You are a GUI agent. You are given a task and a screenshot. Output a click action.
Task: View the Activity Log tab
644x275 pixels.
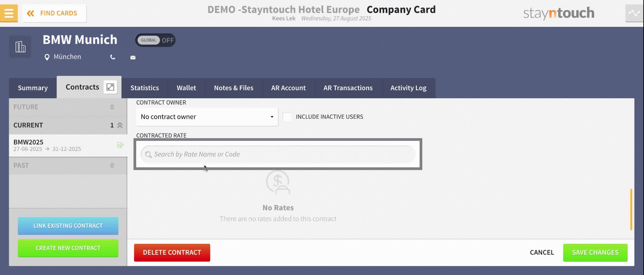pyautogui.click(x=409, y=88)
